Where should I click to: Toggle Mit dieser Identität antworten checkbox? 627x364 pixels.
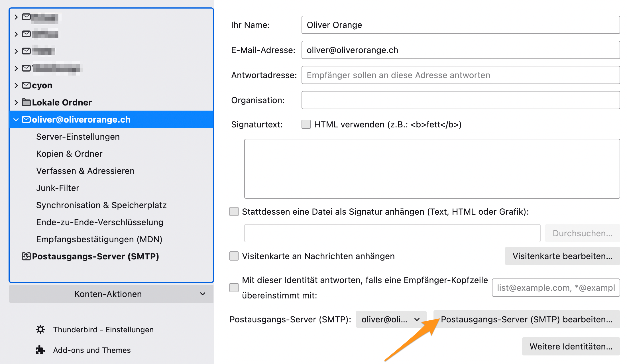234,288
